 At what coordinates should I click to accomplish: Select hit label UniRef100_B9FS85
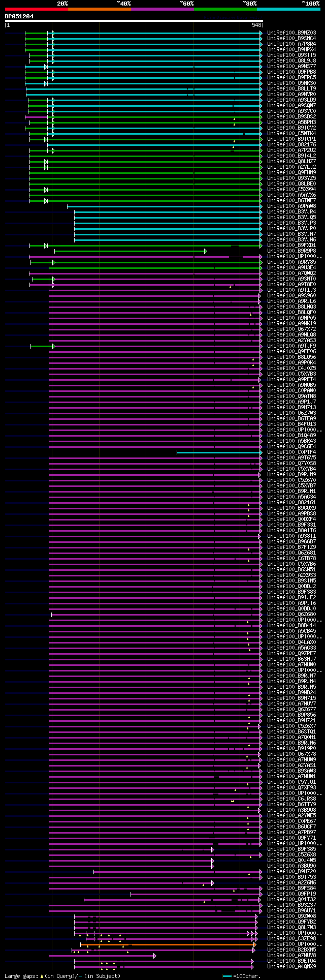click(x=291, y=849)
